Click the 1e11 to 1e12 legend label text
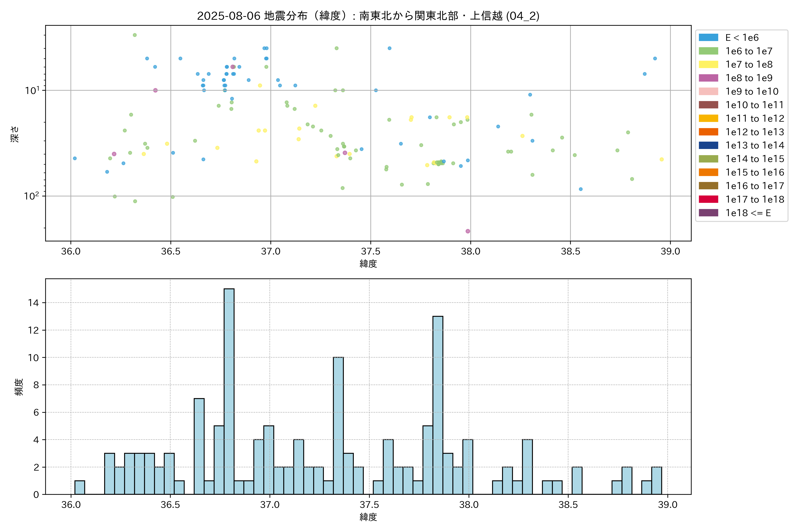 755,118
